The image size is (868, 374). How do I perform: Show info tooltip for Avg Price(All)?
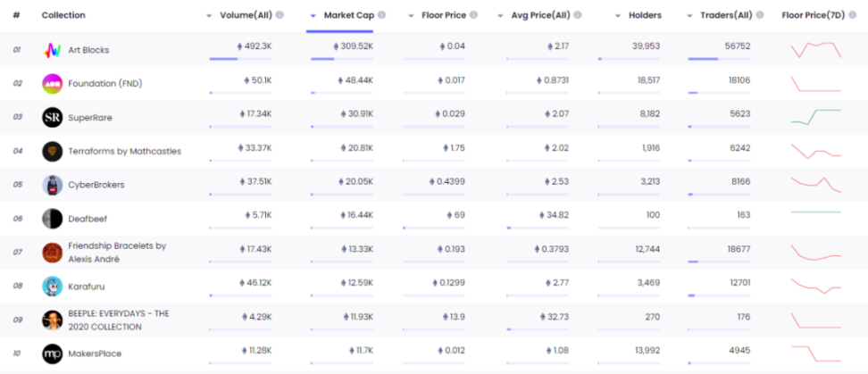tap(578, 15)
